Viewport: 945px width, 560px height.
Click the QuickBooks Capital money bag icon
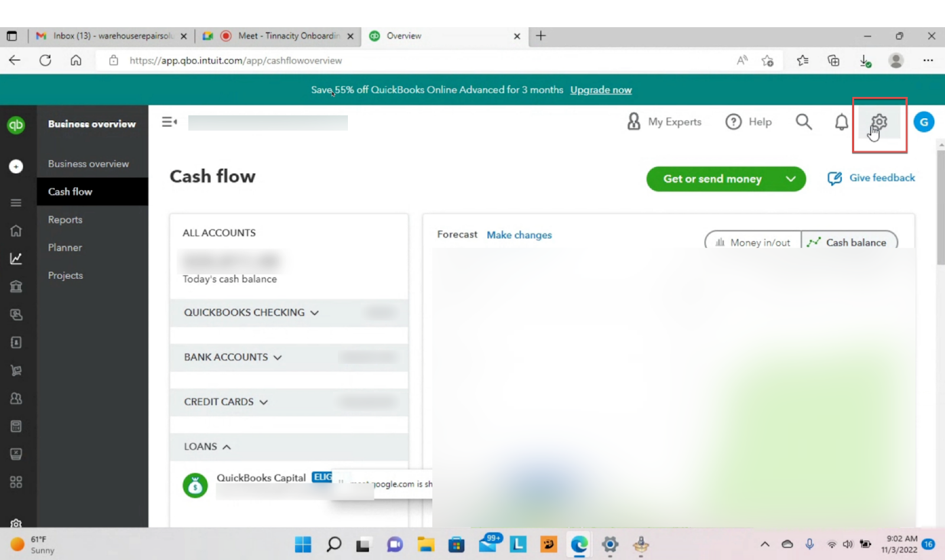[x=195, y=486]
